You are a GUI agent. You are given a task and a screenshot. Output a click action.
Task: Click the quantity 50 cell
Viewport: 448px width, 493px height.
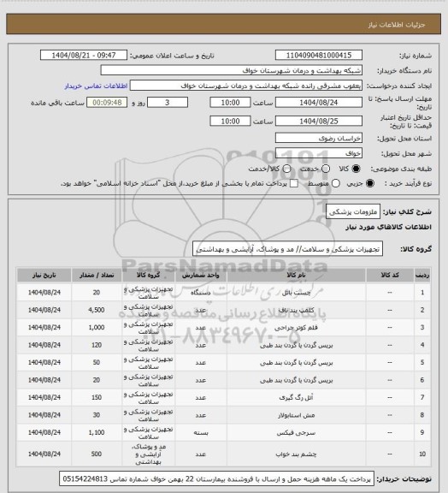[97, 363]
